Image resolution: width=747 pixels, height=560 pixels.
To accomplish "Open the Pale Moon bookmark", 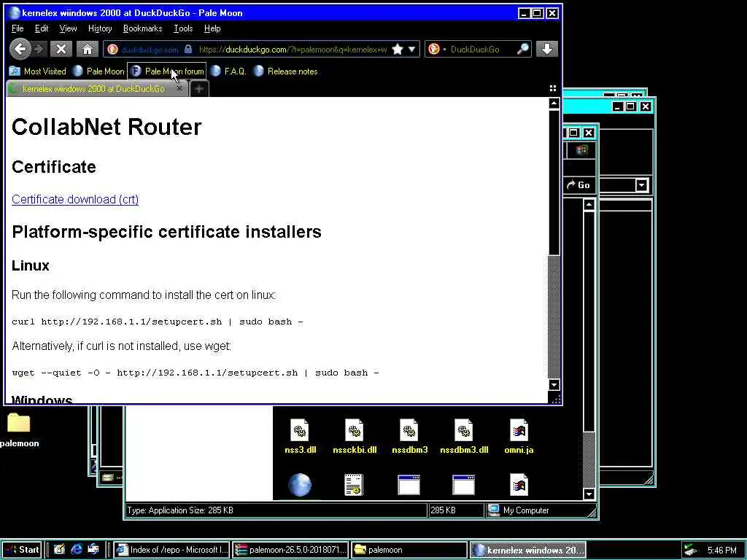I will click(x=98, y=71).
